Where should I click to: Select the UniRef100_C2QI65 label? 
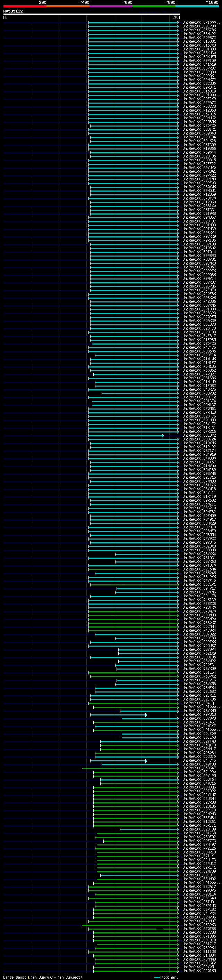click(199, 971)
